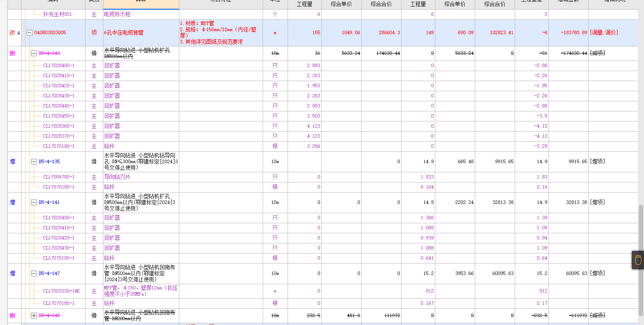
Task: Select the 15.2 quantity cell beside 3953.66
Action: [418, 274]
